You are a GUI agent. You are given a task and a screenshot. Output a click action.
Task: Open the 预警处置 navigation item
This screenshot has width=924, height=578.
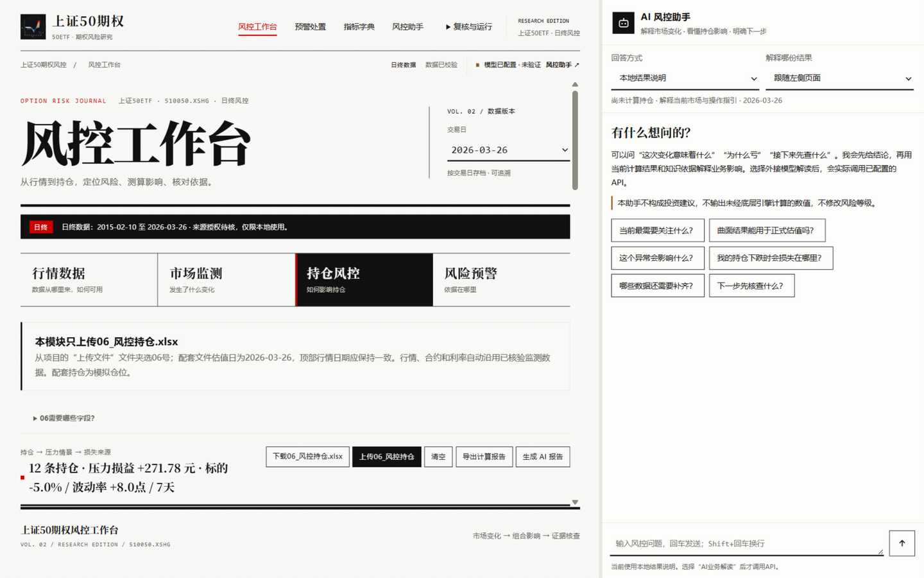[310, 27]
